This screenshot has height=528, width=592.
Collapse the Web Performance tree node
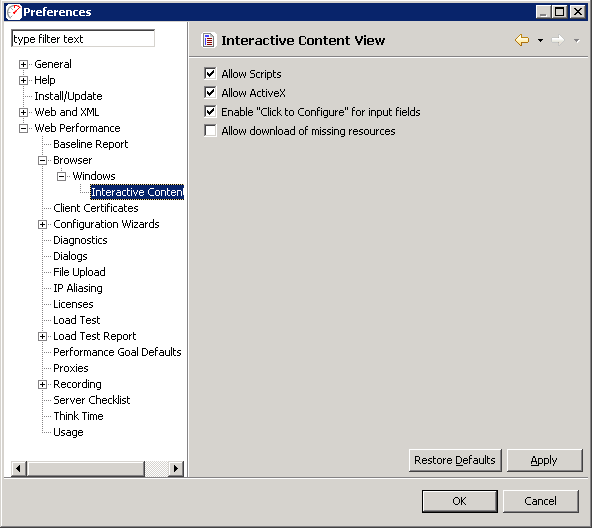pos(23,128)
